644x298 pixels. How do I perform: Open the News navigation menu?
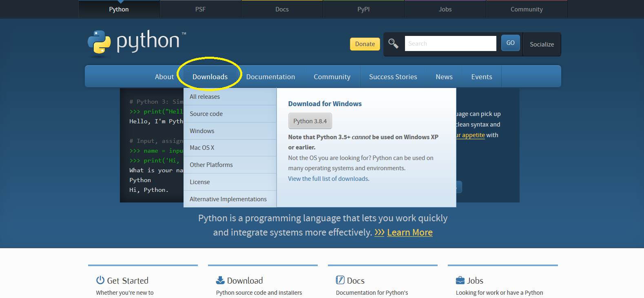click(444, 77)
